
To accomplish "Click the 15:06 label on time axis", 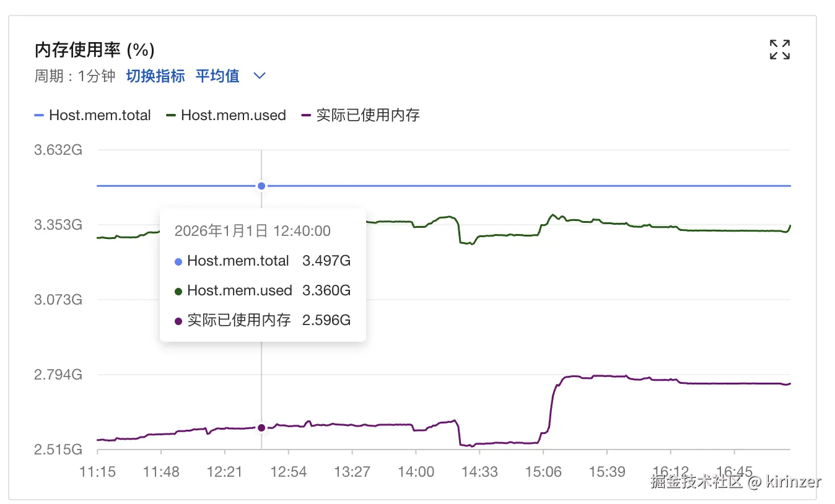I will [543, 472].
